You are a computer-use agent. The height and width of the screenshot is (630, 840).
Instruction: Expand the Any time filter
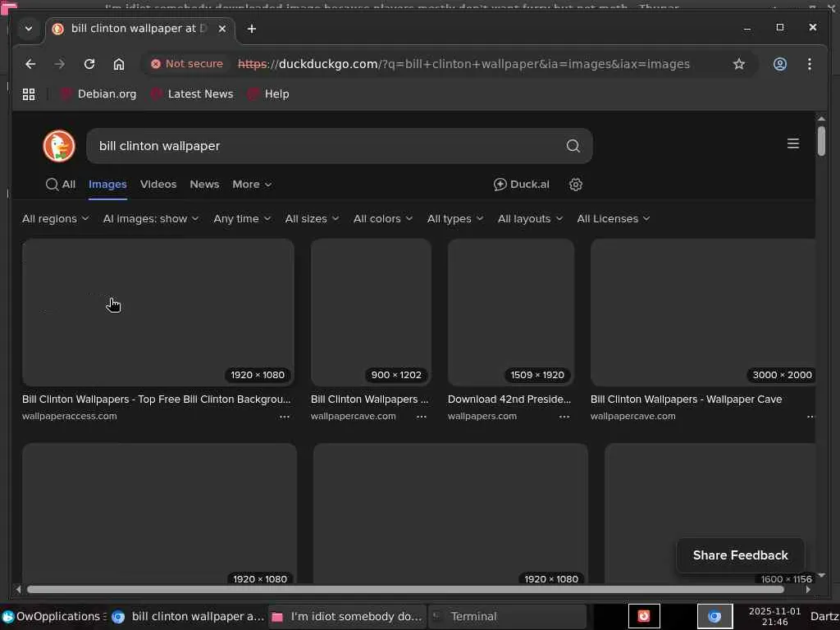click(x=242, y=218)
